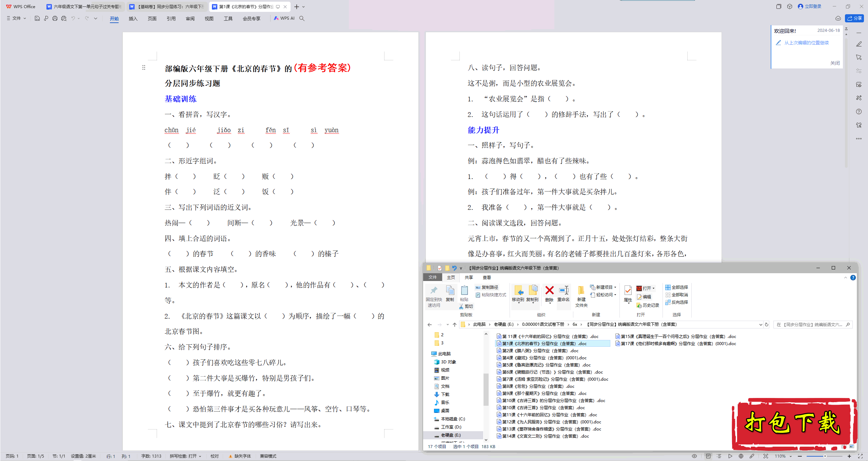Click fullscreen icon at status bar end
Screen dimensions: 868x461
pyautogui.click(x=860, y=456)
